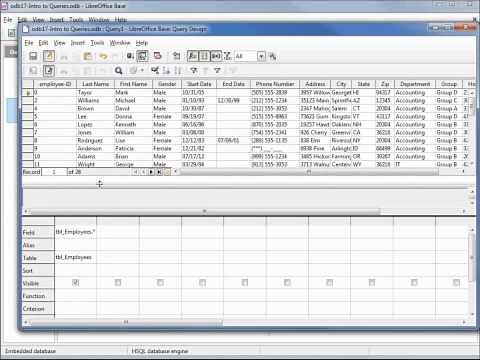This screenshot has height=360, width=480.
Task: Go to first record navigation arrow
Action: pos(136,172)
